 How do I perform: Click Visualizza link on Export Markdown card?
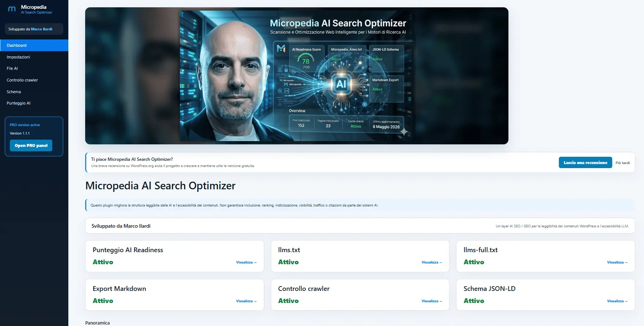point(246,301)
